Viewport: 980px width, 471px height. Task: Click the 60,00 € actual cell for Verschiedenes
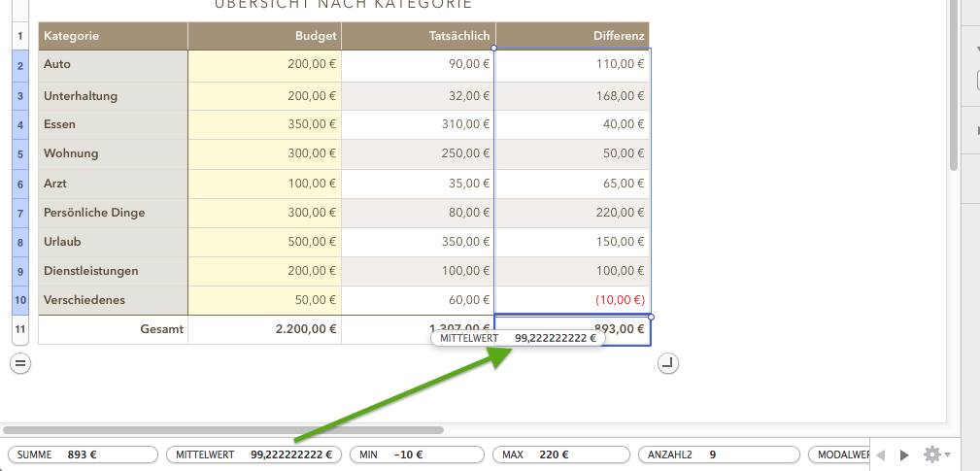pyautogui.click(x=419, y=300)
